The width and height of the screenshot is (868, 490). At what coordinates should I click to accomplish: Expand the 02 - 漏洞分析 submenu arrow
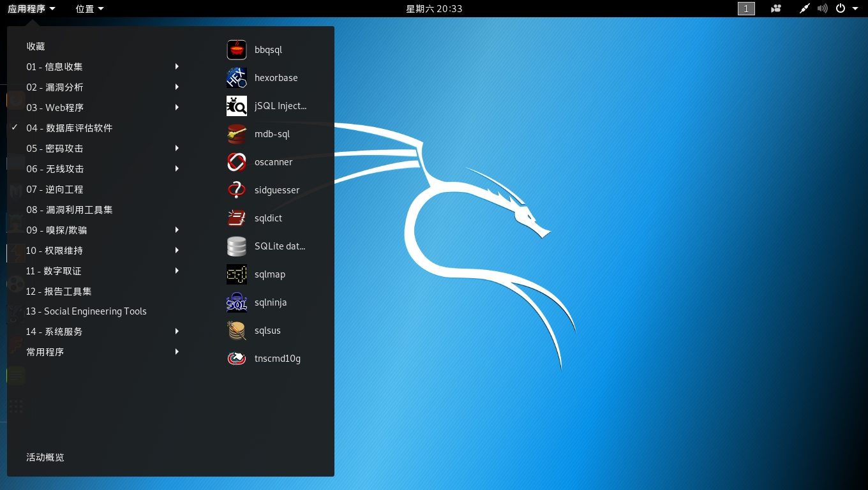pyautogui.click(x=177, y=87)
